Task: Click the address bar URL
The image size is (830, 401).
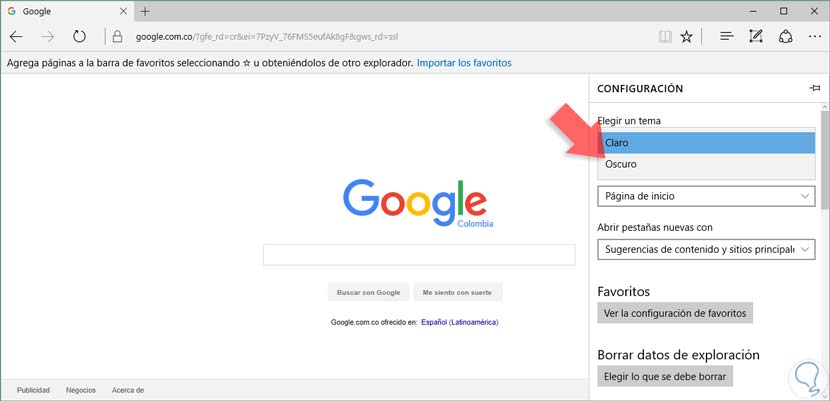Action: pos(267,37)
